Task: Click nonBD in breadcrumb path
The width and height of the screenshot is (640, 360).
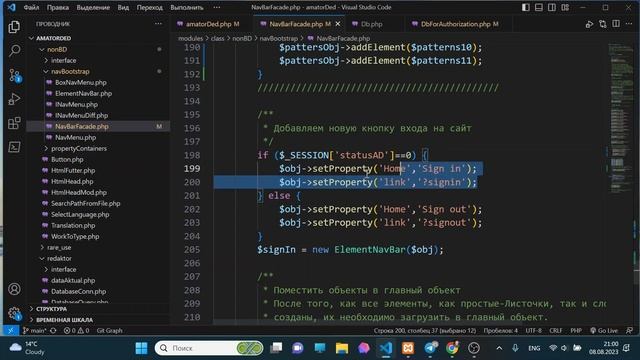Action: [242, 38]
